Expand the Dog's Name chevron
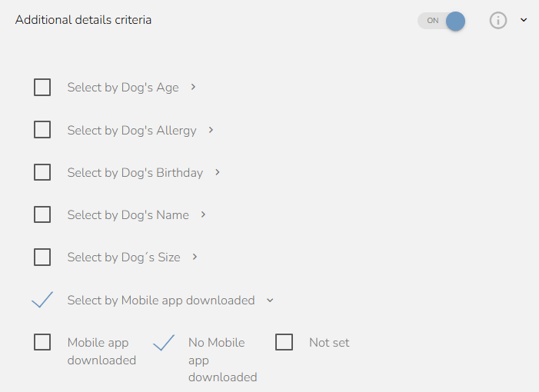Screen dimensions: 539x392 pyautogui.click(x=203, y=214)
